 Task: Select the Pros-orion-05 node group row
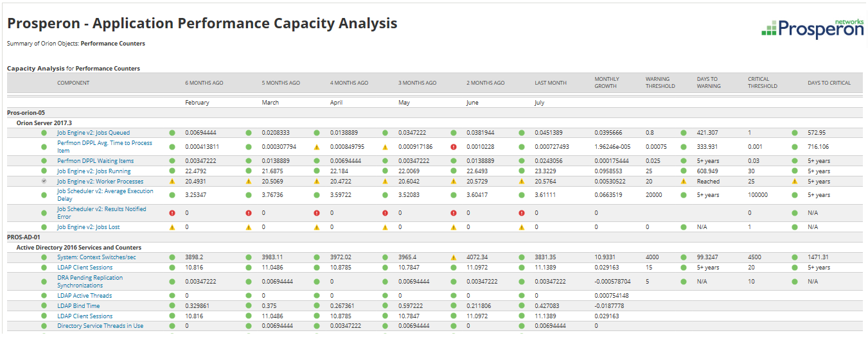[26, 112]
